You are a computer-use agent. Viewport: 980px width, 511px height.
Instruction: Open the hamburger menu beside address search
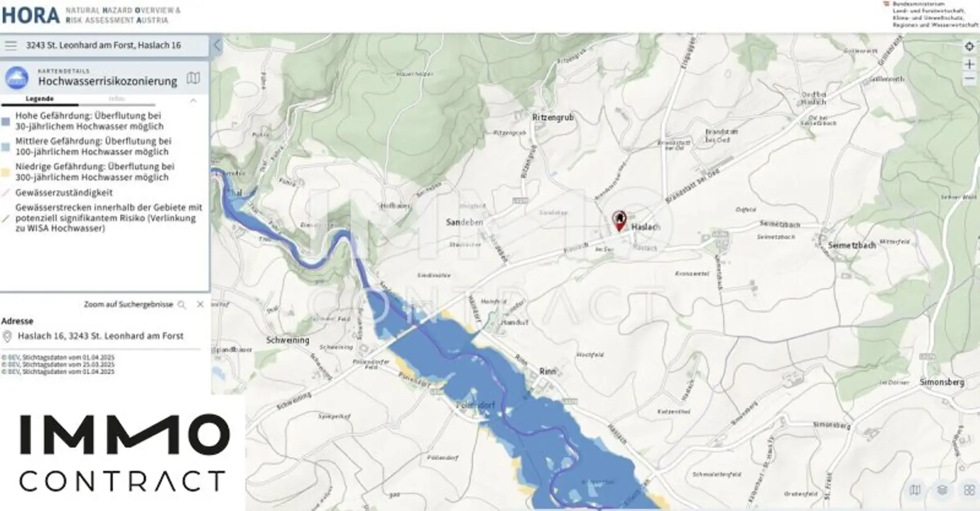click(11, 45)
